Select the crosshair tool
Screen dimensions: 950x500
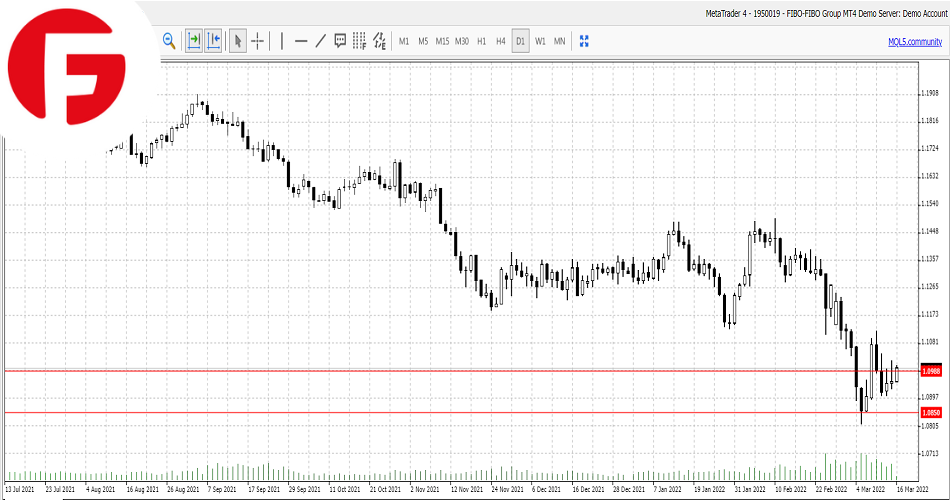[258, 41]
